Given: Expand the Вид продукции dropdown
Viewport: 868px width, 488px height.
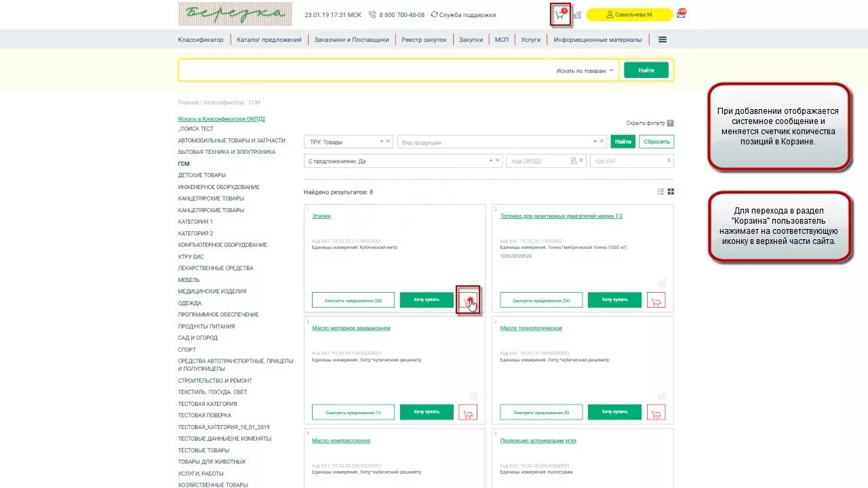Looking at the screenshot, I should pos(595,142).
